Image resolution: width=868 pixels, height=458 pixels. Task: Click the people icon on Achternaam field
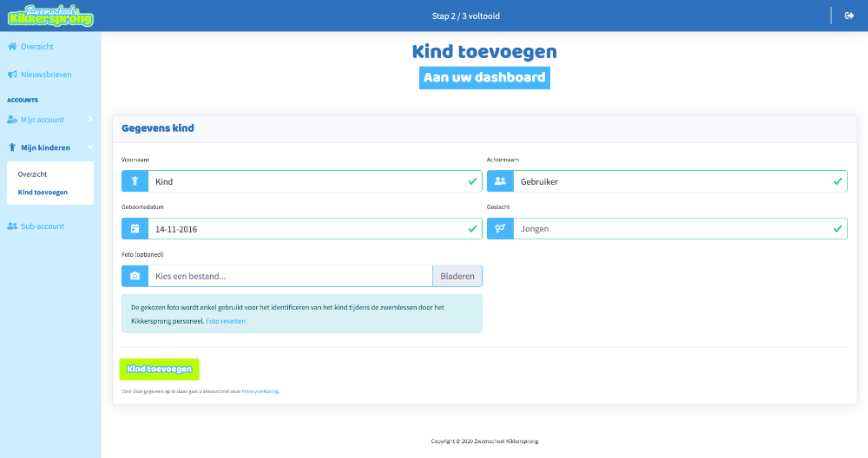[x=500, y=181]
